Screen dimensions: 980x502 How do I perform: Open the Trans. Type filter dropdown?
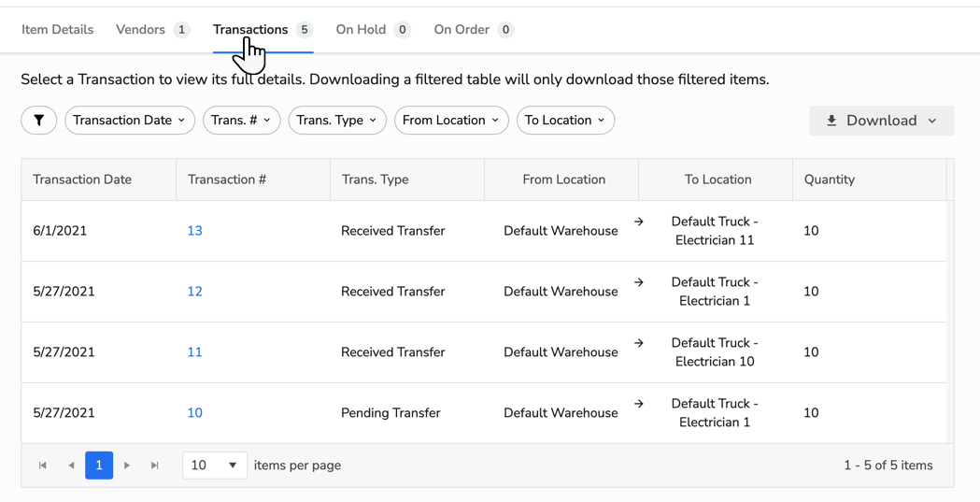coord(336,121)
